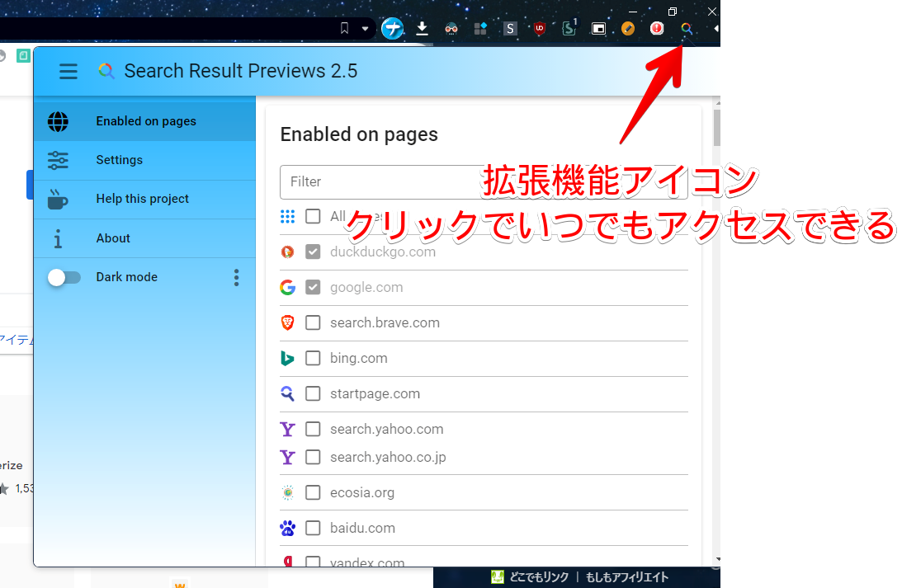Open About in the sidebar
This screenshot has height=588, width=902.
coord(144,238)
